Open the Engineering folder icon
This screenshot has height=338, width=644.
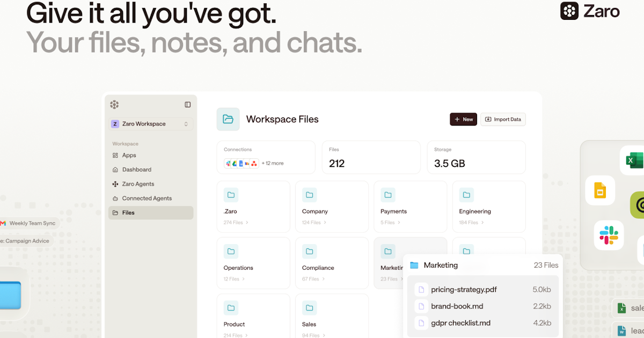[x=466, y=195]
